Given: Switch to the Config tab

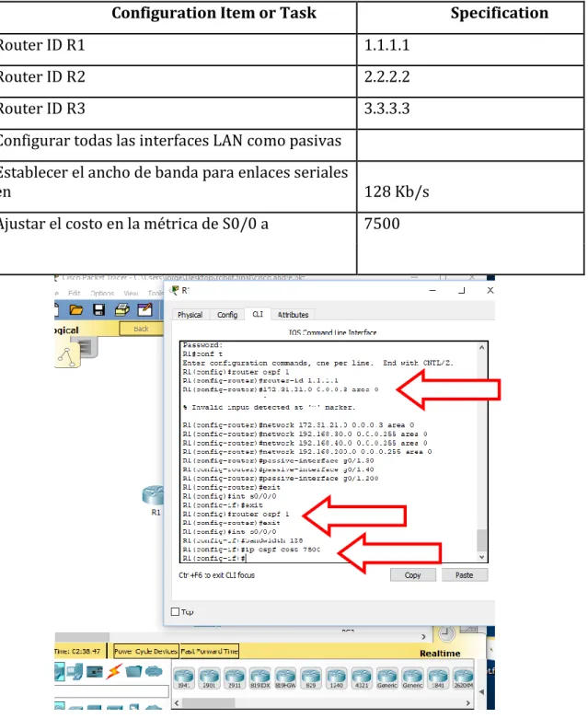Looking at the screenshot, I should (x=227, y=315).
